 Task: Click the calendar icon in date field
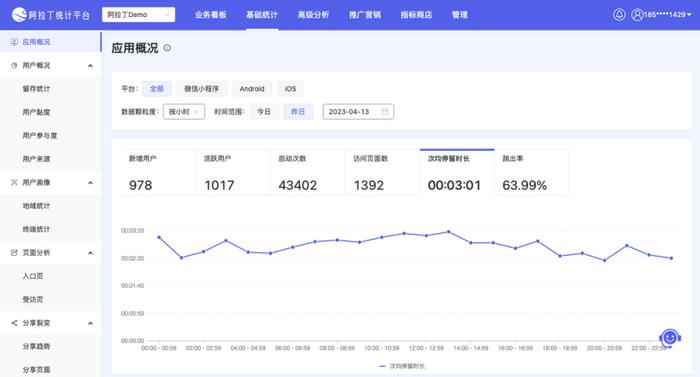click(x=384, y=112)
